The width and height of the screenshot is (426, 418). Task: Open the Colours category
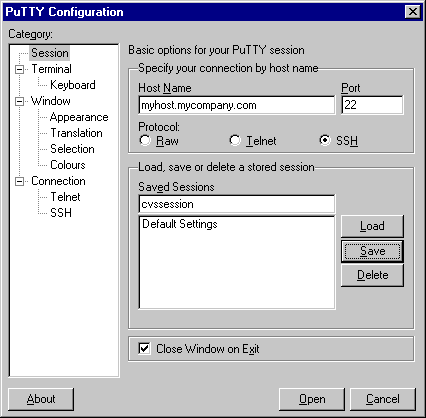click(x=68, y=165)
